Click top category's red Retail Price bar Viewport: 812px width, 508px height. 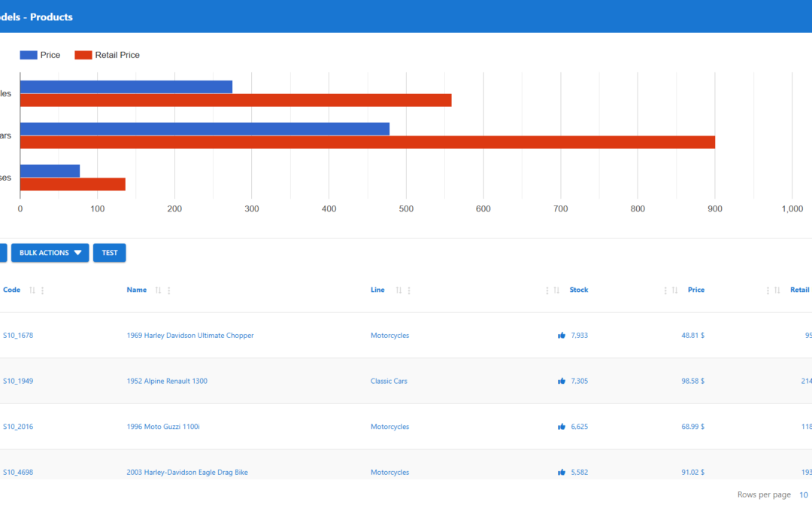click(x=235, y=100)
